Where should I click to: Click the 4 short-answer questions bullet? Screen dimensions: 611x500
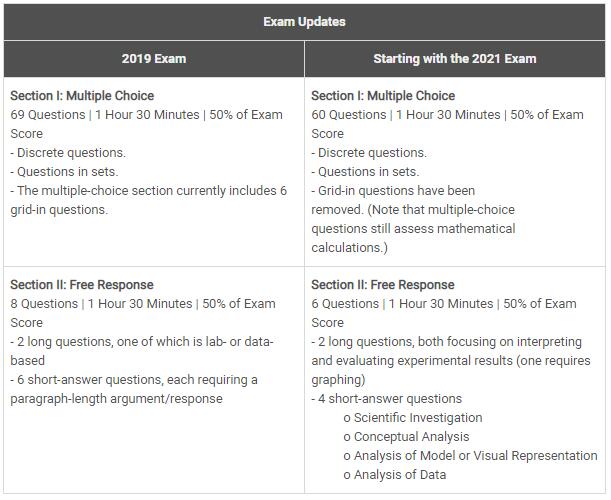coord(387,399)
